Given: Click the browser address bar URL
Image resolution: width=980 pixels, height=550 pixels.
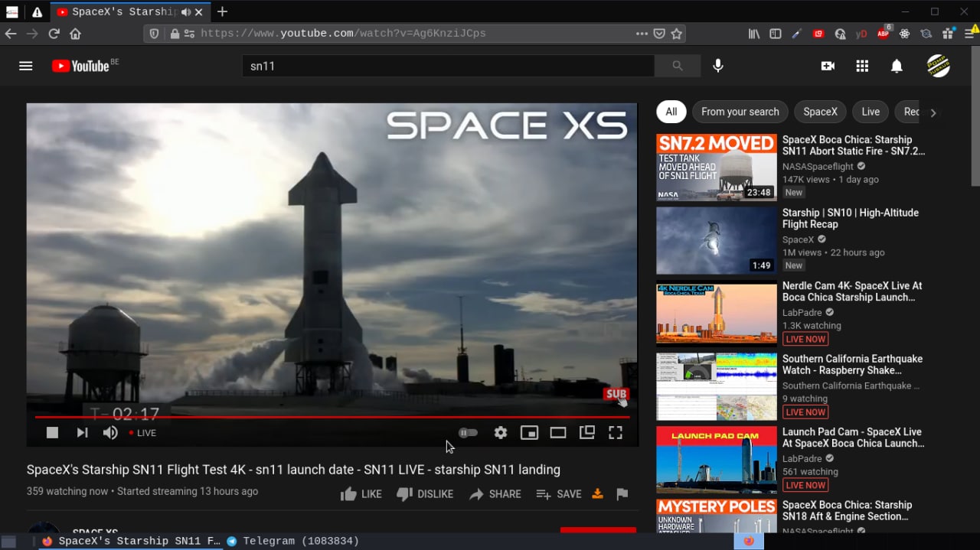Looking at the screenshot, I should point(343,34).
